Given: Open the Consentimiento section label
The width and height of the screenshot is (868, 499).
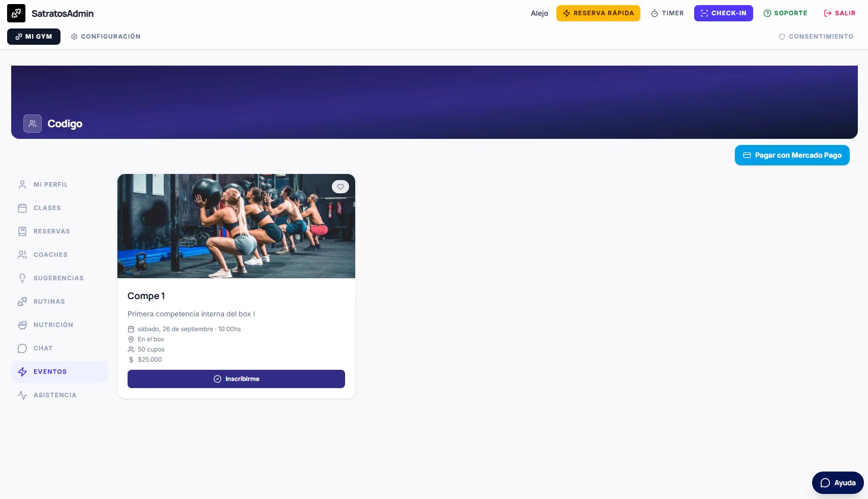Looking at the screenshot, I should point(821,37).
